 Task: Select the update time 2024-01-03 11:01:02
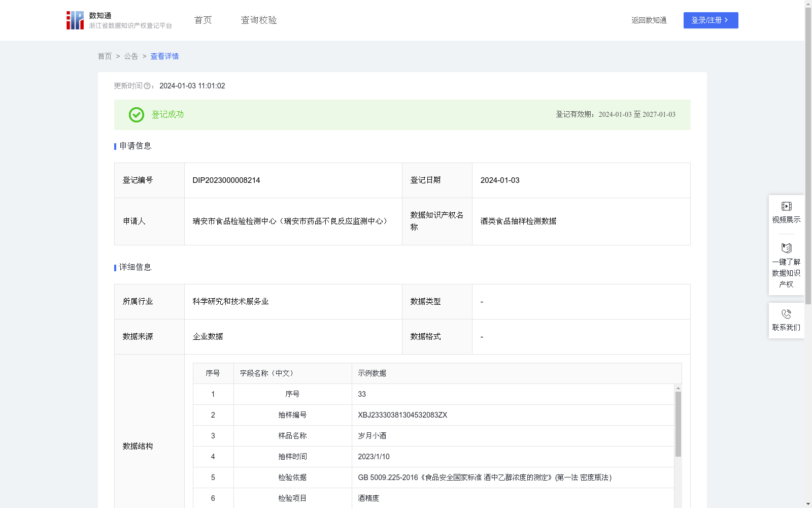click(192, 86)
